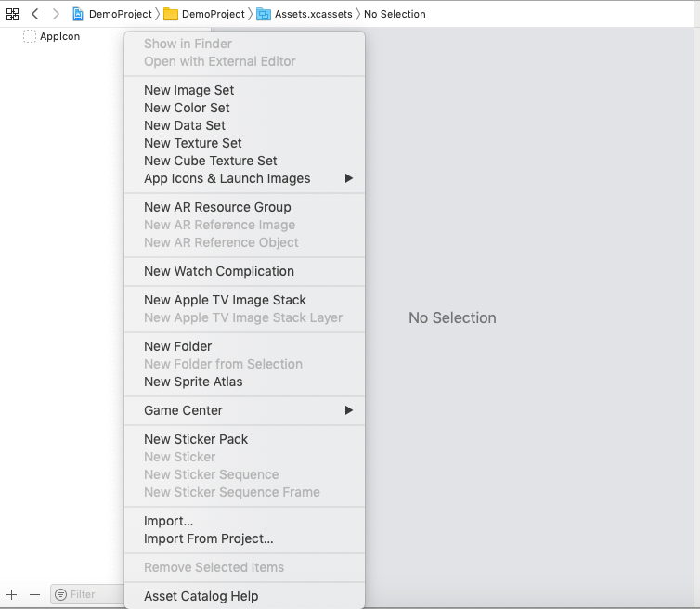Click disabled New Sticker Sequence item
700x609 pixels.
point(245,474)
